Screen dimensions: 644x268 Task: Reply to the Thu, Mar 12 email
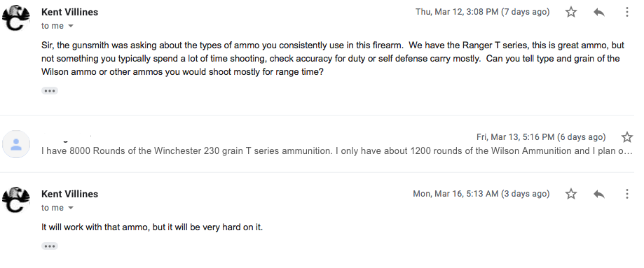pos(599,12)
